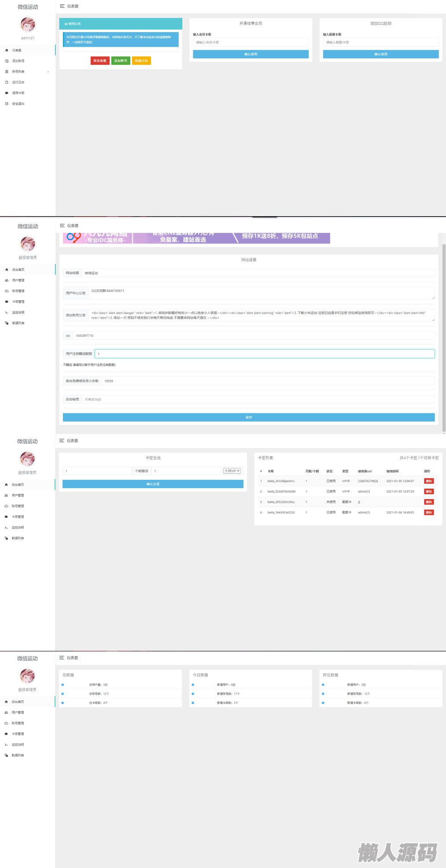Open 运行日志 via its file icon
The width and height of the screenshot is (446, 868).
[x=7, y=82]
